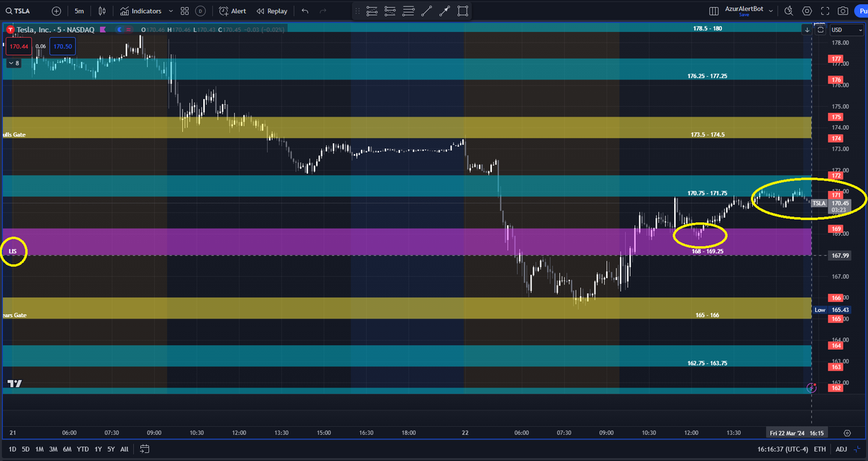Click the circled D financials icon
The image size is (868, 461).
point(200,11)
